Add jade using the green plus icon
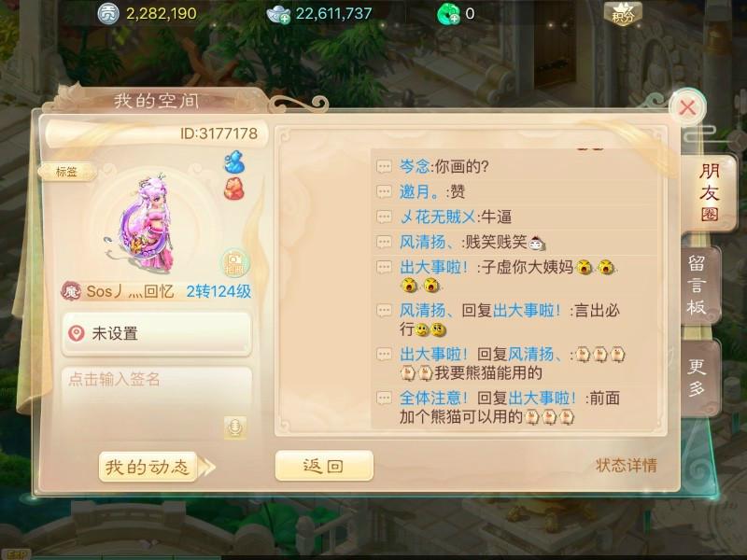This screenshot has width=747, height=560. pos(448,14)
